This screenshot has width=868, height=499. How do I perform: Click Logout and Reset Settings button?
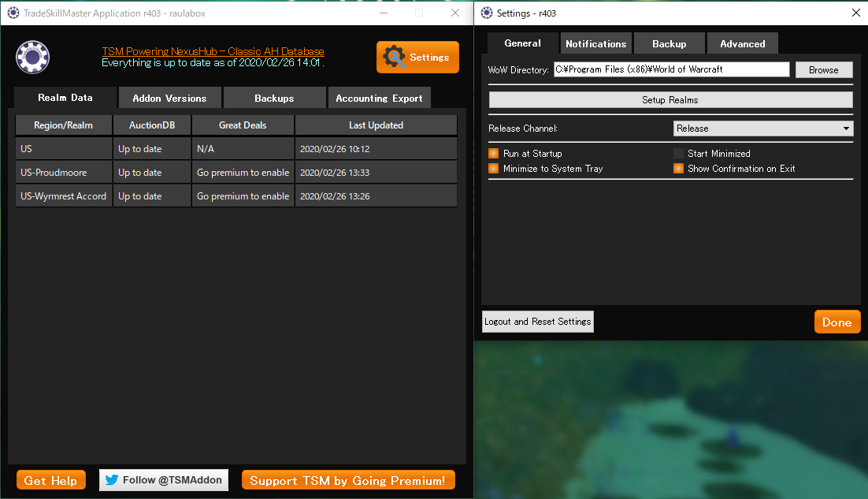click(537, 322)
